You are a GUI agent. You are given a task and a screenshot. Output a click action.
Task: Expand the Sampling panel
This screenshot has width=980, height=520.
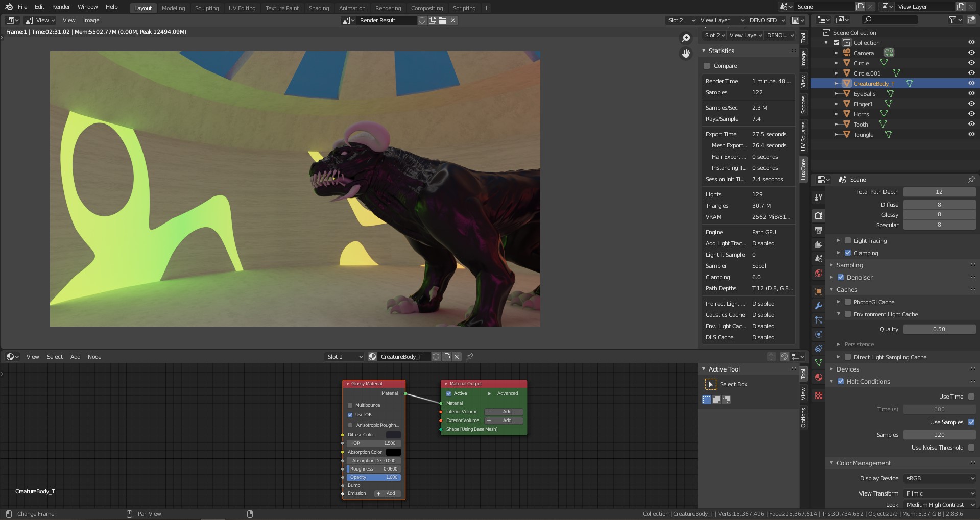click(849, 265)
